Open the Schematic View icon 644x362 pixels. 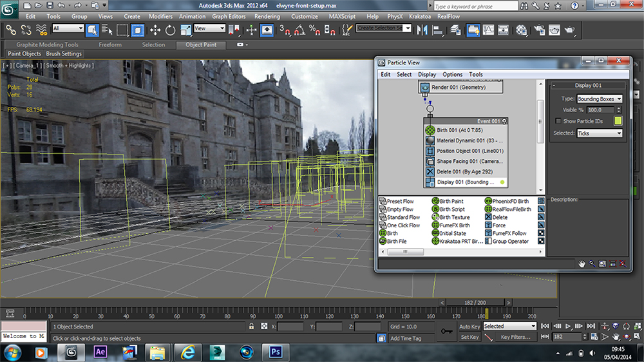click(503, 30)
